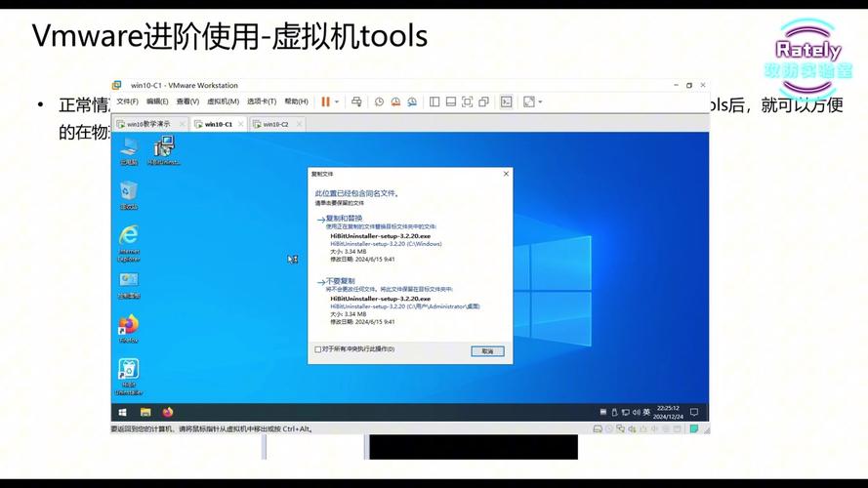This screenshot has width=868, height=488.
Task: Select the HiBit Uninstaller desktop shortcut
Action: [x=129, y=377]
